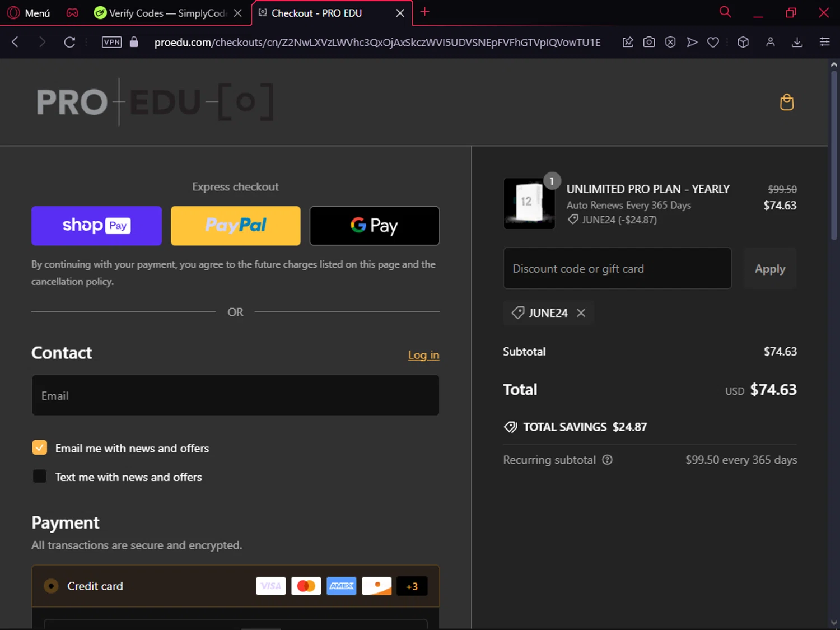This screenshot has height=630, width=840.
Task: Click the Total USD $74.63 amount
Action: 773,389
